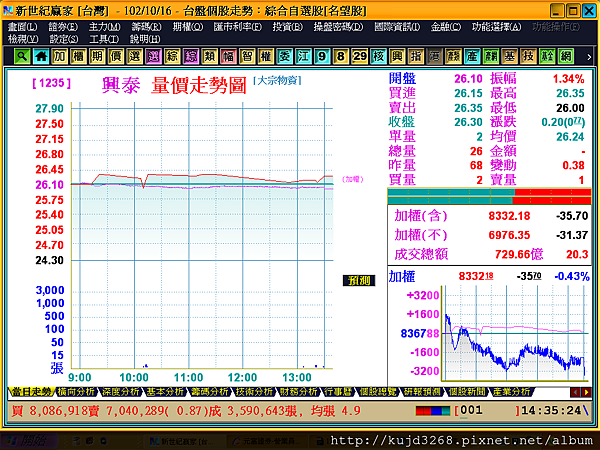
Task: Open the green 網 toolbar icon
Action: pyautogui.click(x=566, y=57)
